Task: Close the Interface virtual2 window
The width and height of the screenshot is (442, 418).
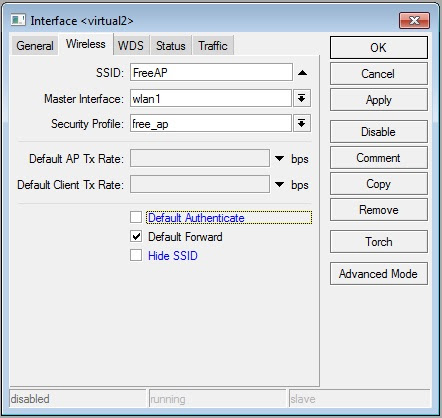Action: point(414,21)
